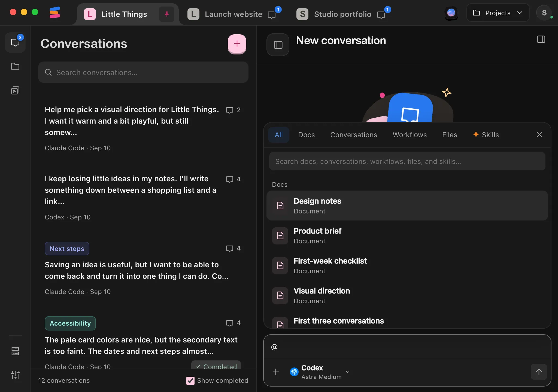558x392 pixels.
Task: Click the message composer text field
Action: pos(407,347)
